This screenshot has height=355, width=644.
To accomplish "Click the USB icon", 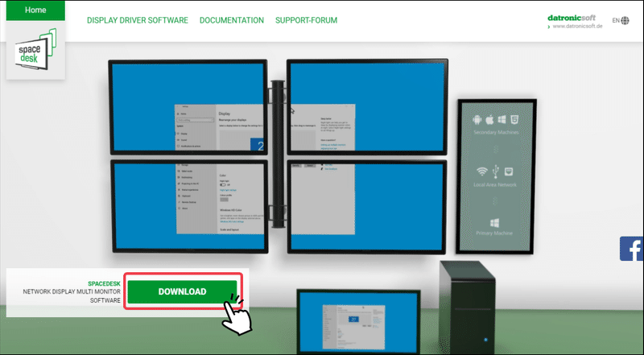I will (x=495, y=171).
